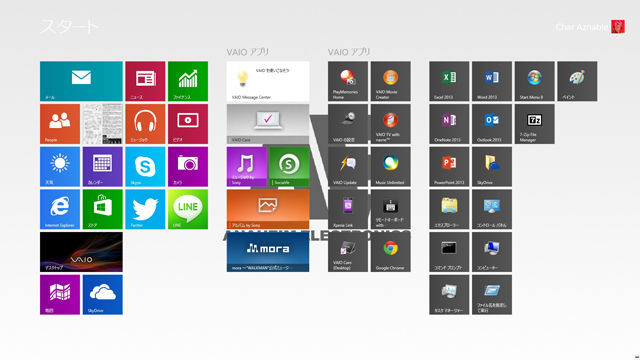Launch the Skype tile
This screenshot has height=360, width=640.
point(145,167)
